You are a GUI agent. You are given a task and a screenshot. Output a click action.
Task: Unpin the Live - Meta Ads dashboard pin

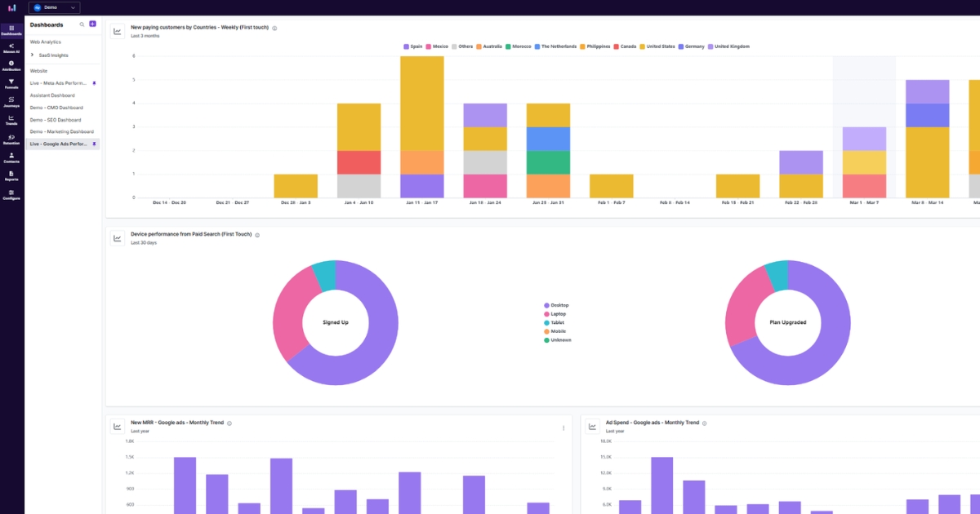tap(94, 83)
